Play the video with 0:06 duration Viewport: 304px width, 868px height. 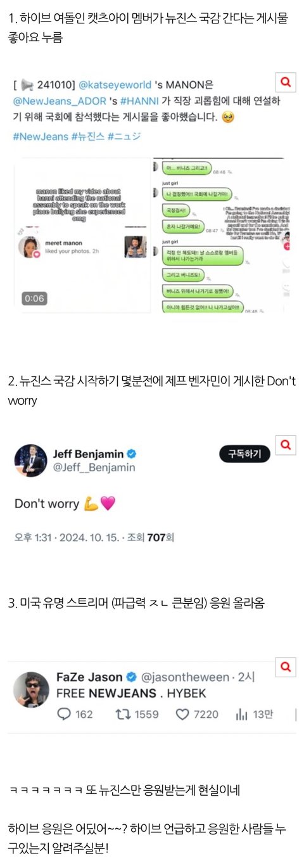(x=82, y=235)
